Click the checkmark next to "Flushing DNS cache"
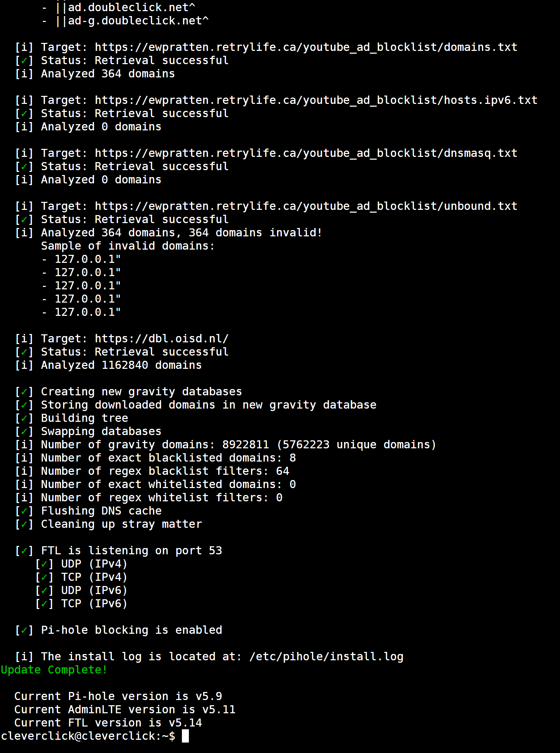Screen dimensions: 560x753 pos(24,511)
